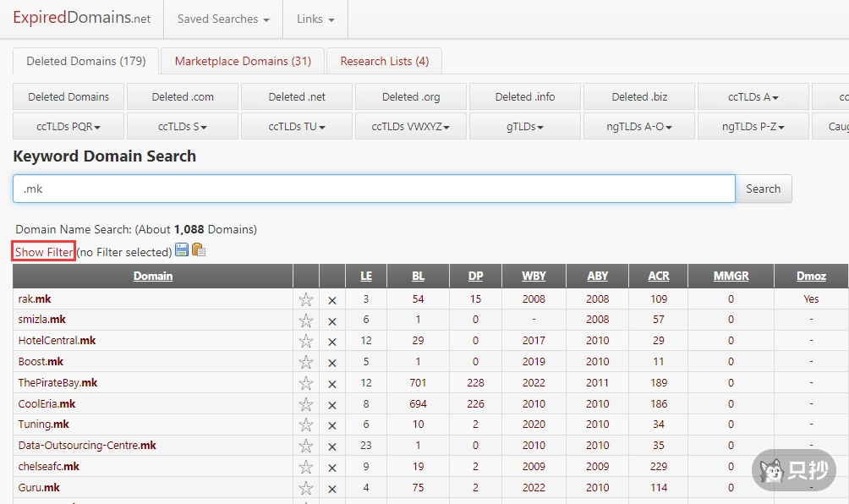Click the Show Filter link
This screenshot has width=849, height=504.
44,252
